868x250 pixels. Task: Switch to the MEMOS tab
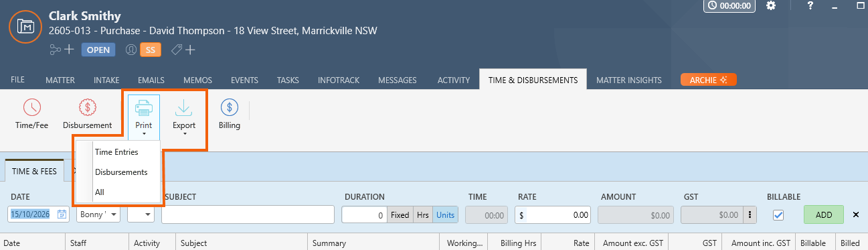pyautogui.click(x=197, y=80)
